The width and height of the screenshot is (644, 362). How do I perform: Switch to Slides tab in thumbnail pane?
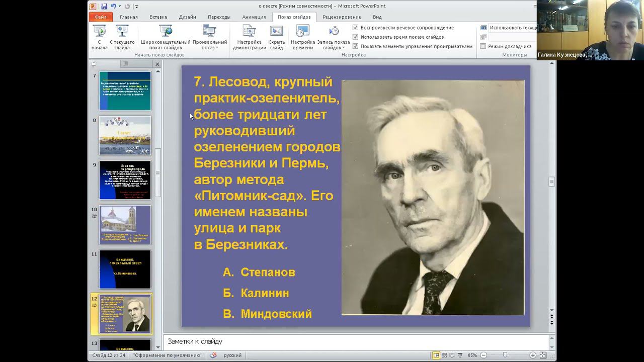coord(94,64)
